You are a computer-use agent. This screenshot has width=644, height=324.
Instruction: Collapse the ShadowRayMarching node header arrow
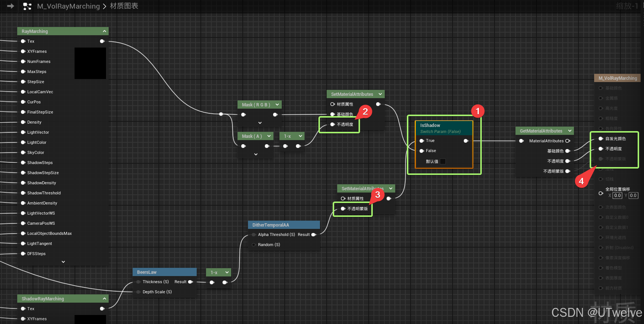pyautogui.click(x=105, y=299)
